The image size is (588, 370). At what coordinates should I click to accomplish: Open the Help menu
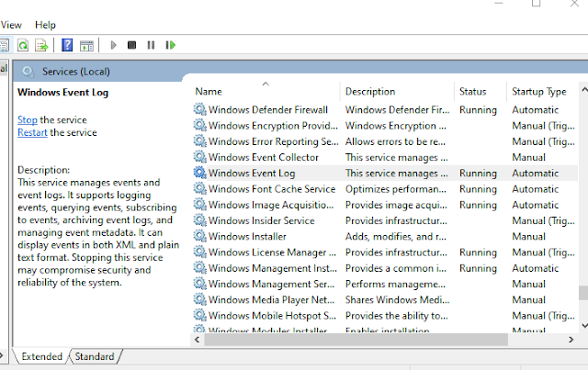[45, 25]
